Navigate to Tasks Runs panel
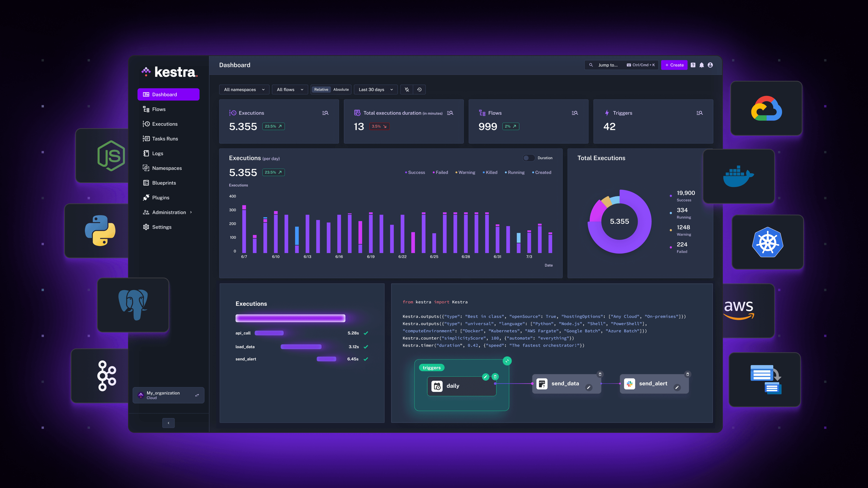Image resolution: width=868 pixels, height=488 pixels. pos(165,138)
